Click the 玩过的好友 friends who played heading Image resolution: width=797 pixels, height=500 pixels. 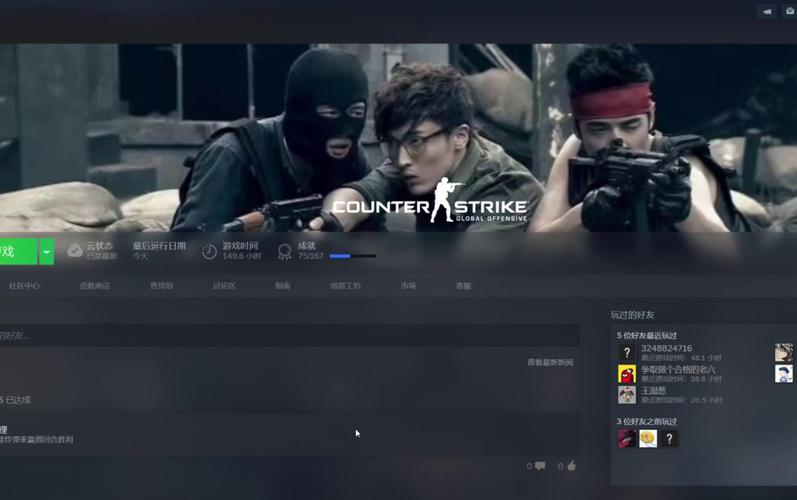pyautogui.click(x=632, y=315)
